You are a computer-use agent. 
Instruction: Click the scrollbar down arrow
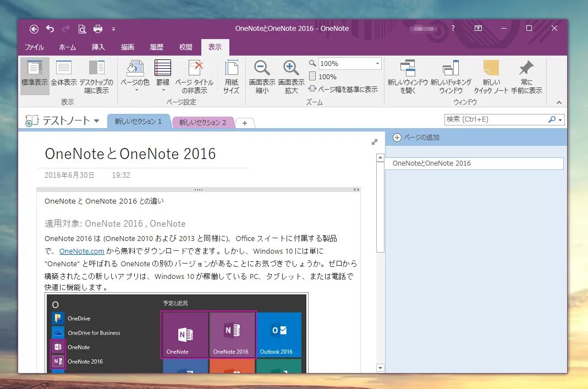coord(380,368)
